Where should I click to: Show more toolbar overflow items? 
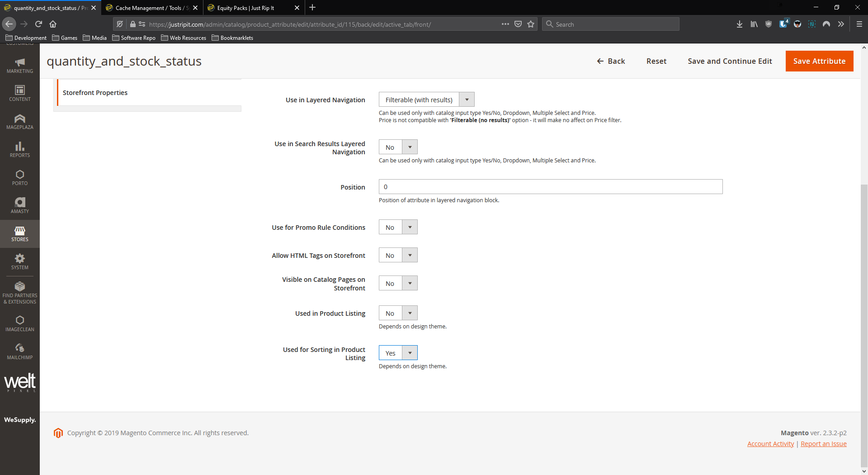tap(841, 24)
